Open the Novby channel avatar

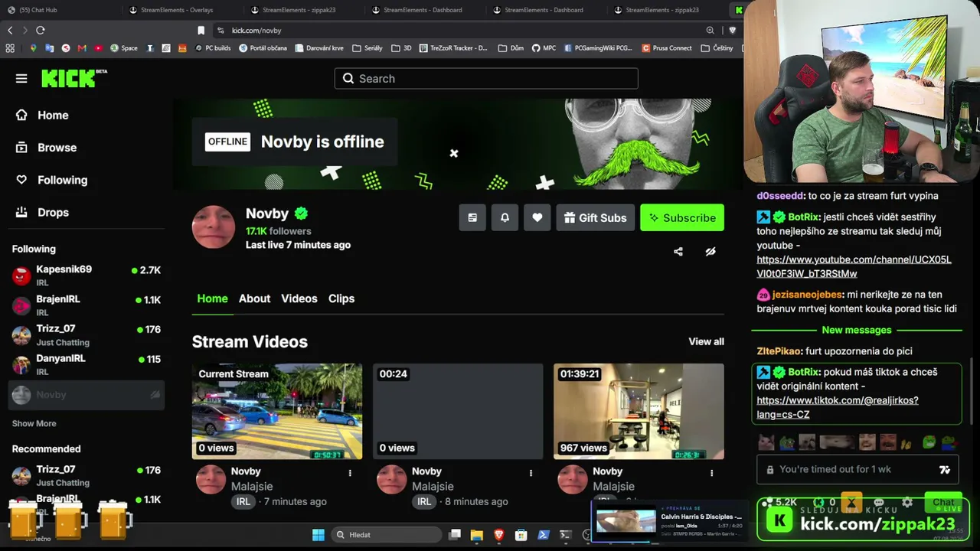point(214,227)
